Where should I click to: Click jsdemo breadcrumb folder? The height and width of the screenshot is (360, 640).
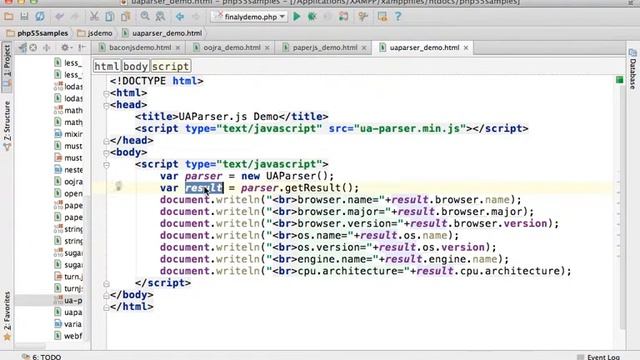(x=95, y=33)
